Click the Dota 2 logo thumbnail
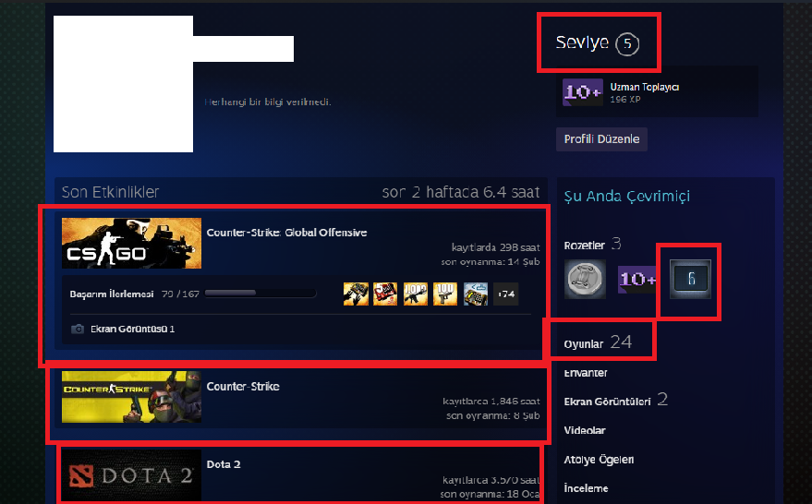812x504 pixels. coord(131,475)
